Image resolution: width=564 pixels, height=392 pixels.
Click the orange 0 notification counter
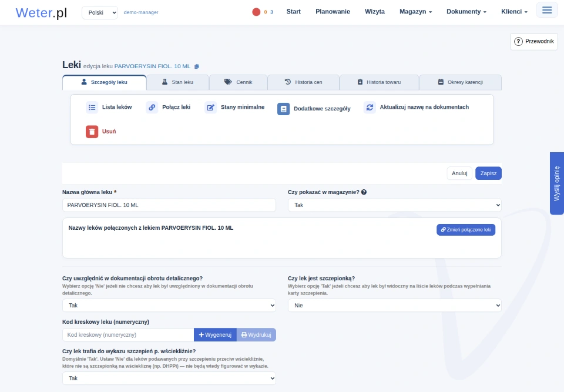(266, 12)
